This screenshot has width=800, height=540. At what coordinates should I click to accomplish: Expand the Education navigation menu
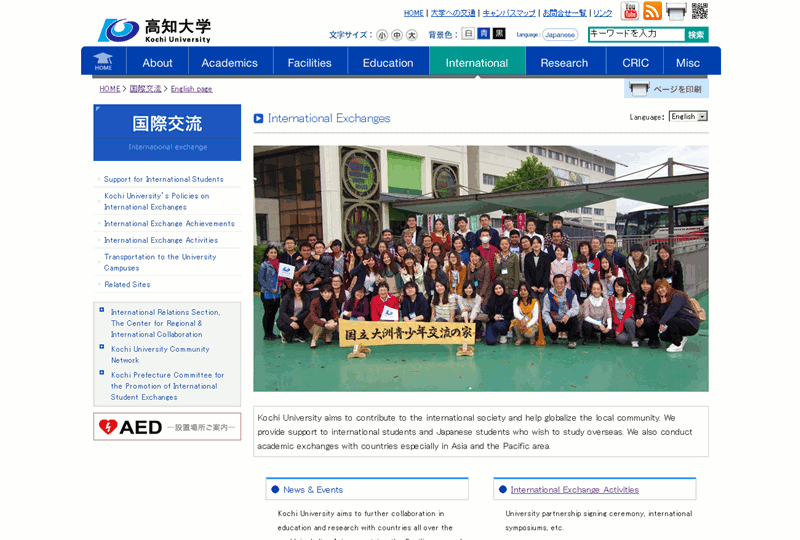click(388, 62)
